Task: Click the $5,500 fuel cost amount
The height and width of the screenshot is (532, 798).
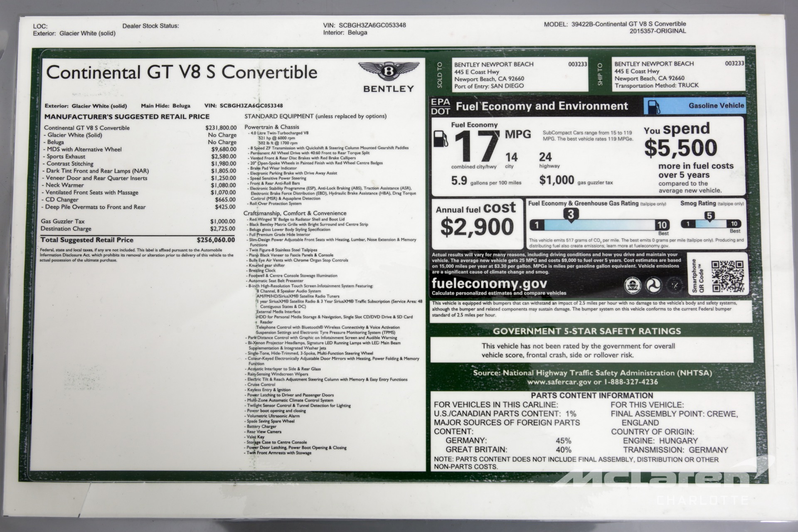Action: (680, 148)
